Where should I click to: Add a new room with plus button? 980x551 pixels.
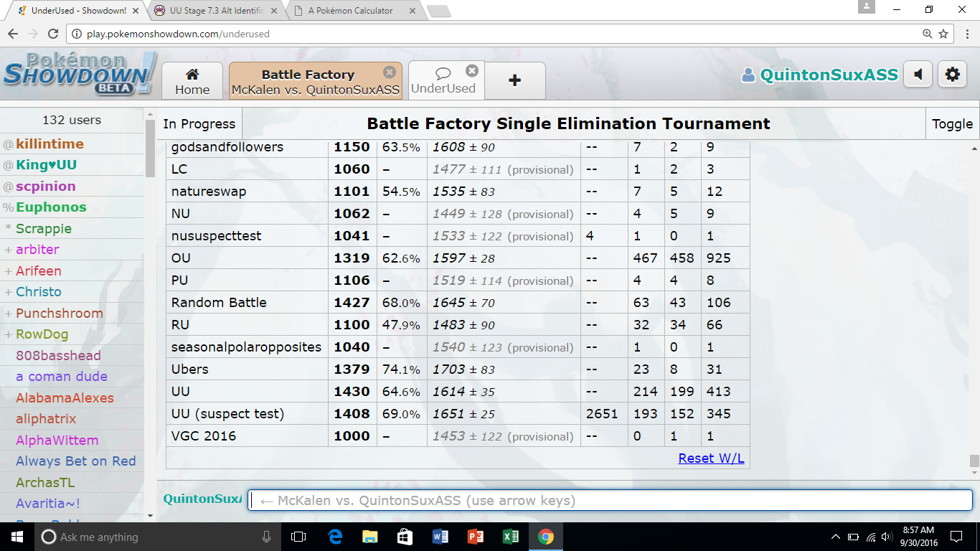click(514, 80)
